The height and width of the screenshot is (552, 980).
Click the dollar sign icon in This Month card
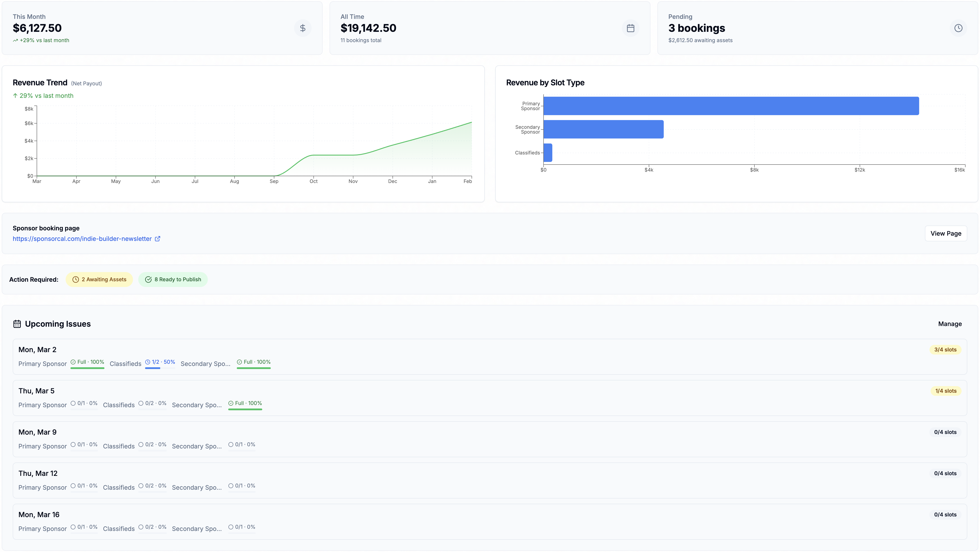coord(302,28)
